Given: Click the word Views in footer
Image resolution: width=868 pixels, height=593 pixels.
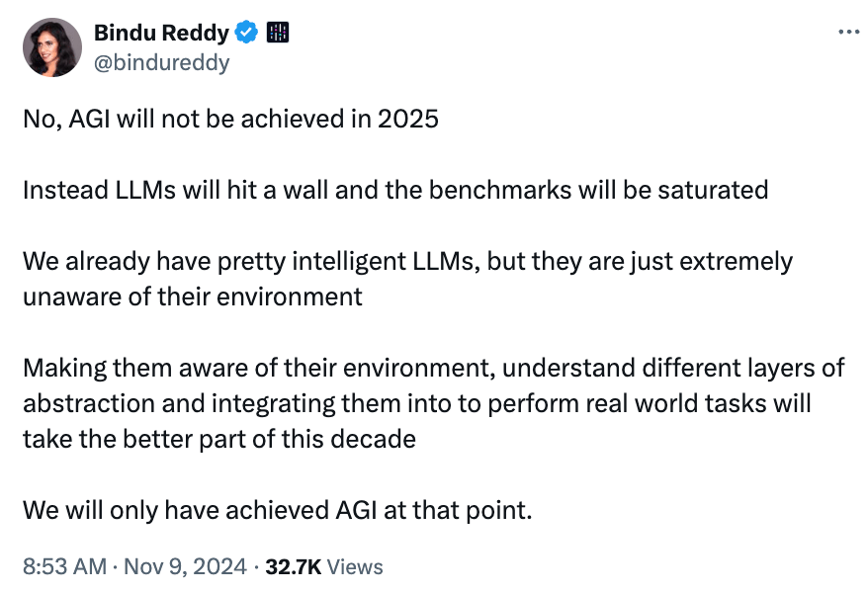Looking at the screenshot, I should coord(355,567).
